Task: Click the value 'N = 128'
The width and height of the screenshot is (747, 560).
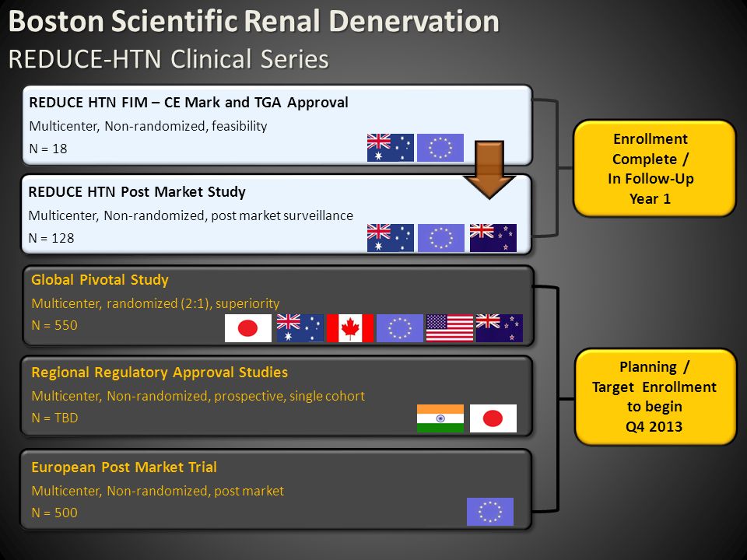Action: [51, 238]
